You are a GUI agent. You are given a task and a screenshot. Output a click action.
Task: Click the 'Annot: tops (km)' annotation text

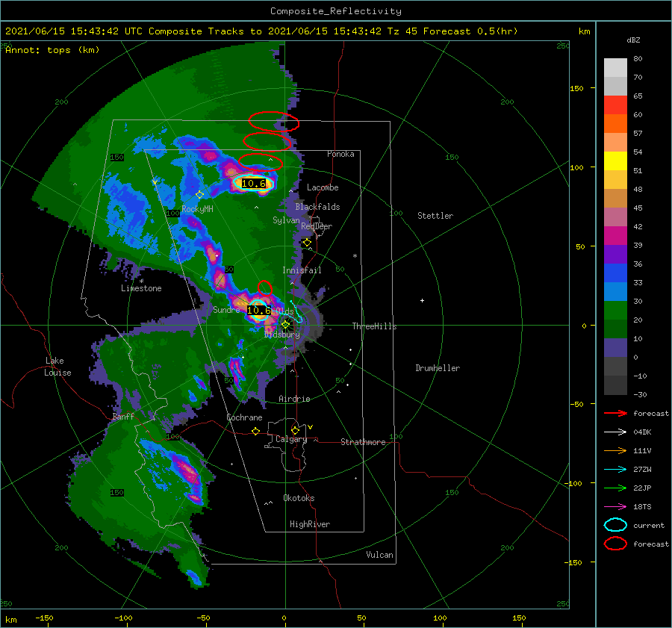pos(52,50)
